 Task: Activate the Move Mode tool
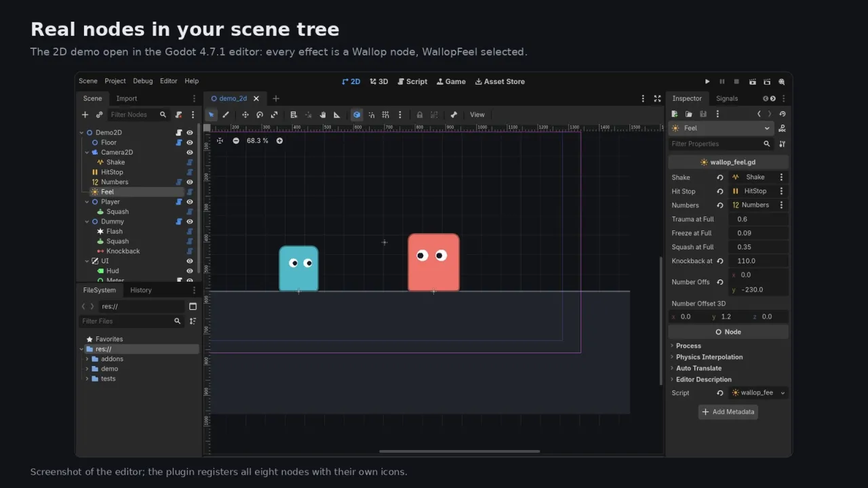click(x=245, y=115)
